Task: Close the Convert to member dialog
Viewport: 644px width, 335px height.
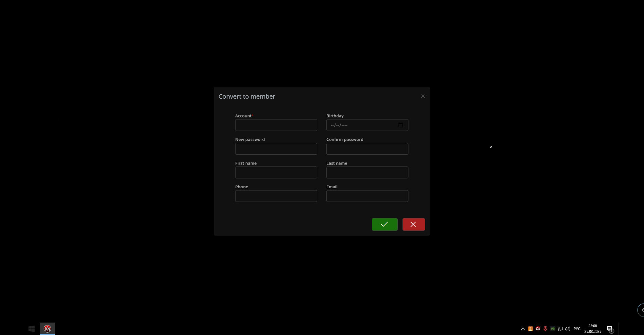Action: tap(423, 96)
